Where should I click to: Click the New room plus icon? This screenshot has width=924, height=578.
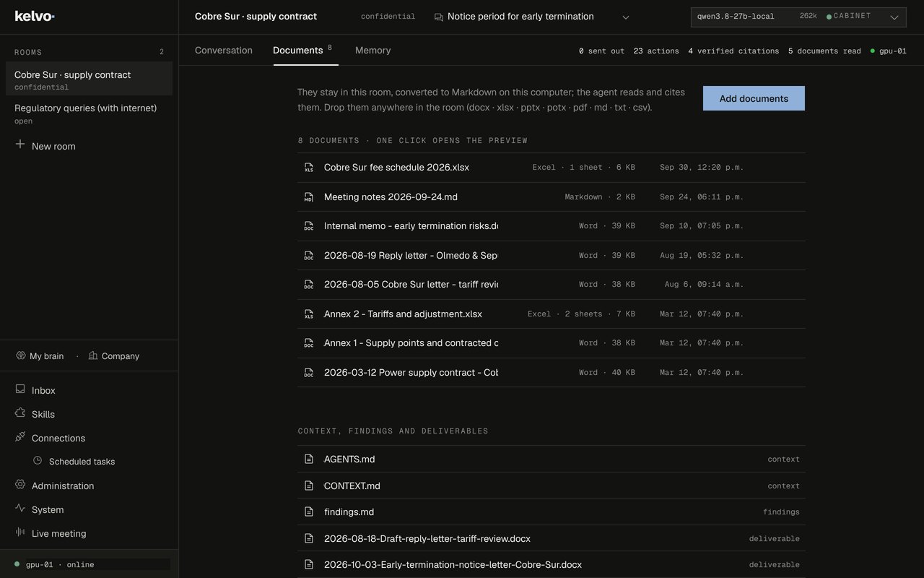point(20,144)
